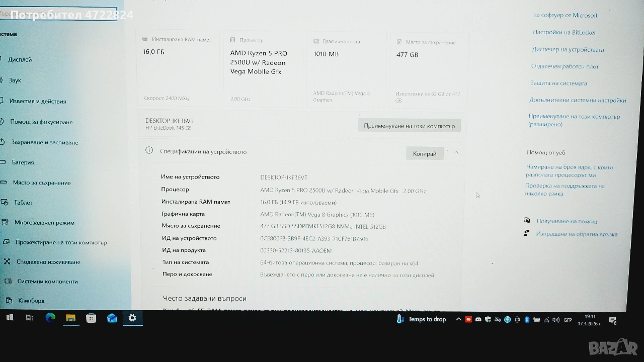Click the Копирай button

[425, 153]
